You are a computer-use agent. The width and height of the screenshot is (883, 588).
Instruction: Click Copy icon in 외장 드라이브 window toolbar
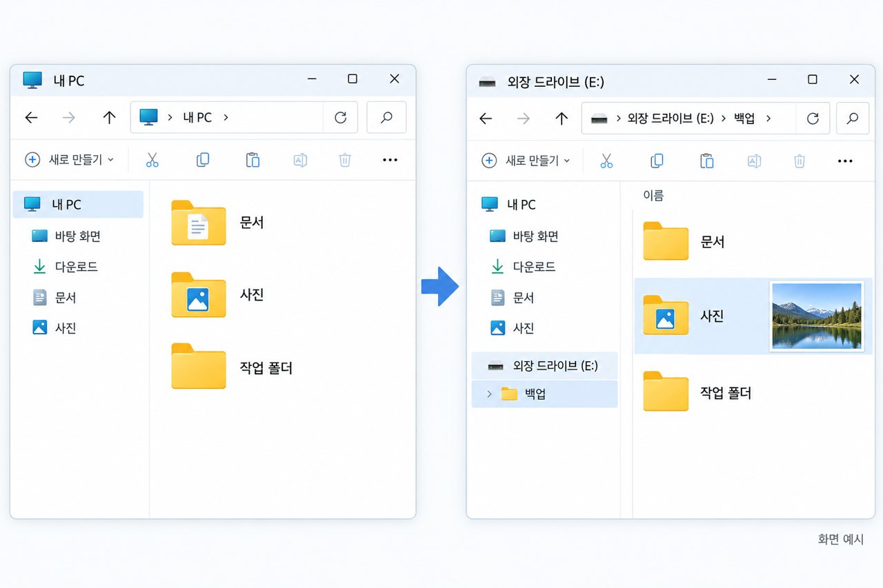point(657,161)
